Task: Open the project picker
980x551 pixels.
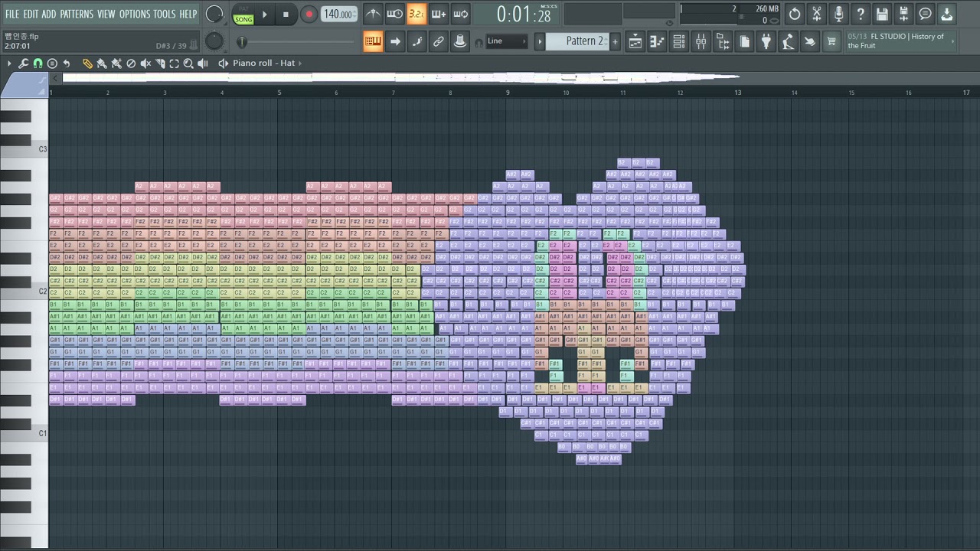Action: pos(744,41)
